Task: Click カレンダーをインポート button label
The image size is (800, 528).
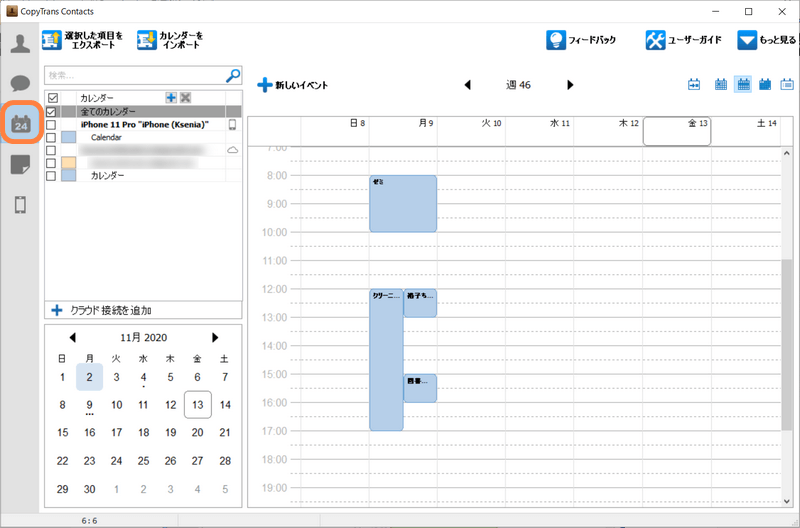Action: tap(181, 40)
